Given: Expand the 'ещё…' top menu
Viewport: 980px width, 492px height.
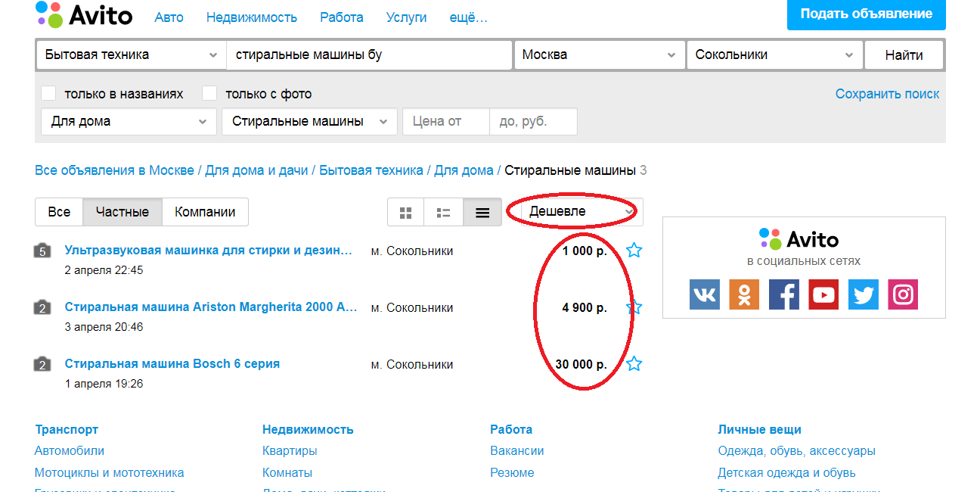Looking at the screenshot, I should click(x=468, y=17).
